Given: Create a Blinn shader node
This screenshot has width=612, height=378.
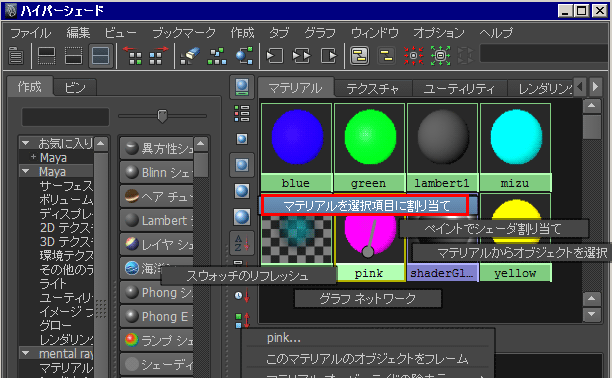Looking at the screenshot, I should pos(157,172).
